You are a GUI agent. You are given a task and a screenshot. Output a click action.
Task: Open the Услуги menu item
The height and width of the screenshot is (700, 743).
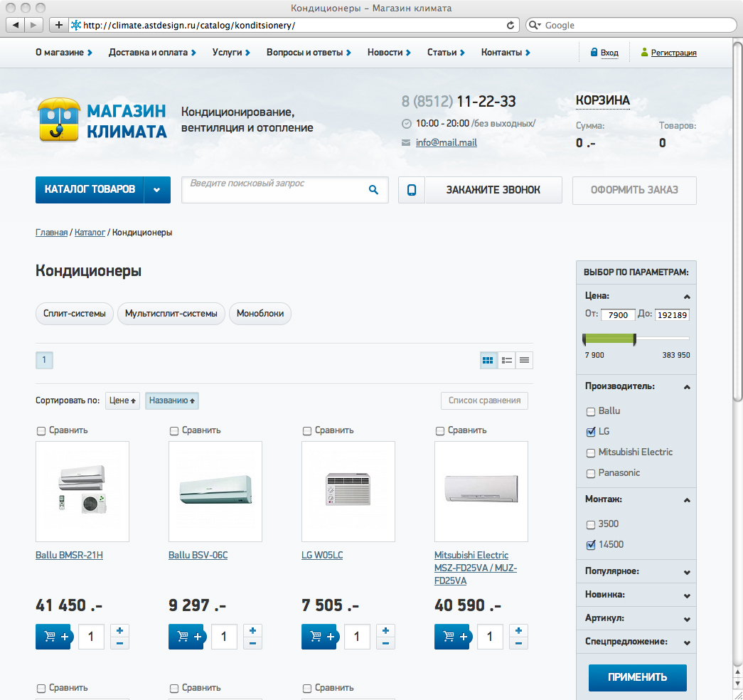(231, 52)
